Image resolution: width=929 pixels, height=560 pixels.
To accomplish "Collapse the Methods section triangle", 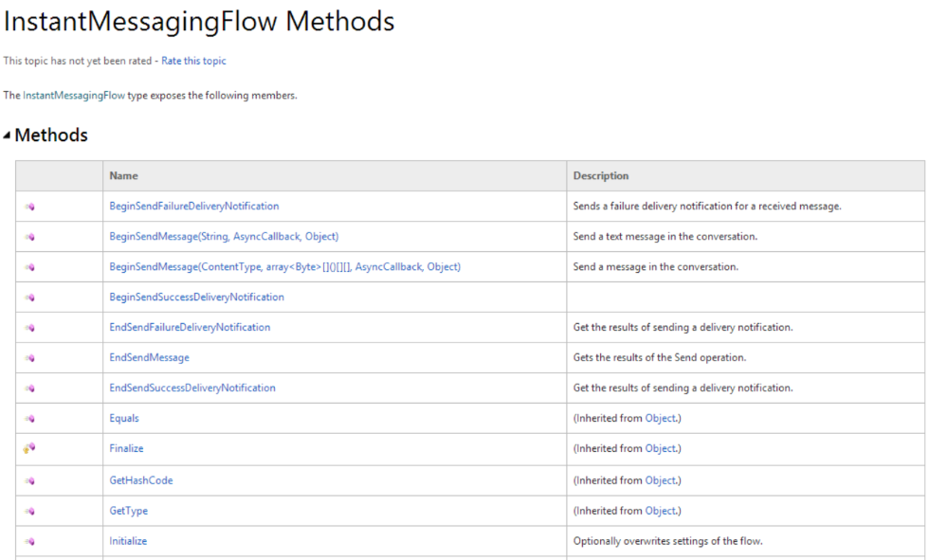I will coord(7,135).
